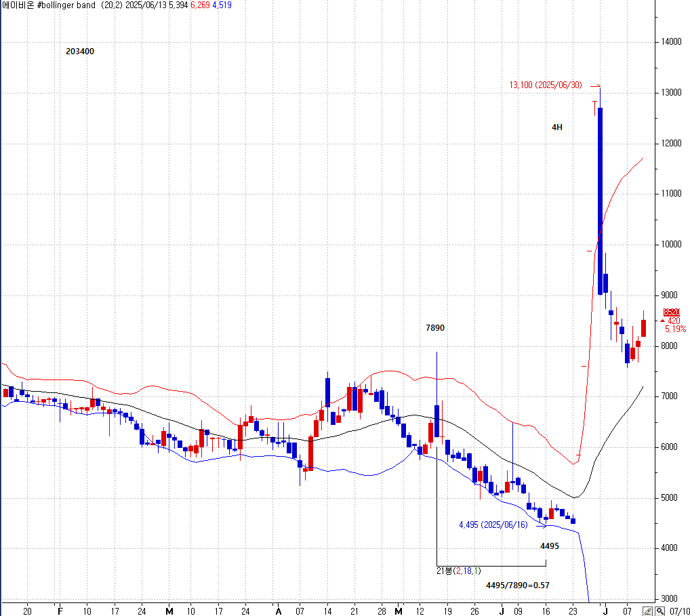The image size is (690, 616).
Task: Click the 5.19% change percentage
Action: click(675, 329)
